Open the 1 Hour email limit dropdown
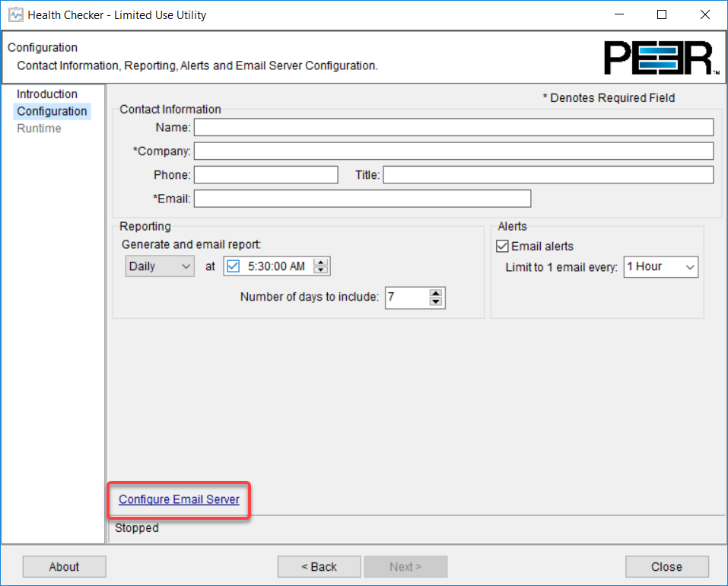Image resolution: width=728 pixels, height=586 pixels. tap(660, 266)
